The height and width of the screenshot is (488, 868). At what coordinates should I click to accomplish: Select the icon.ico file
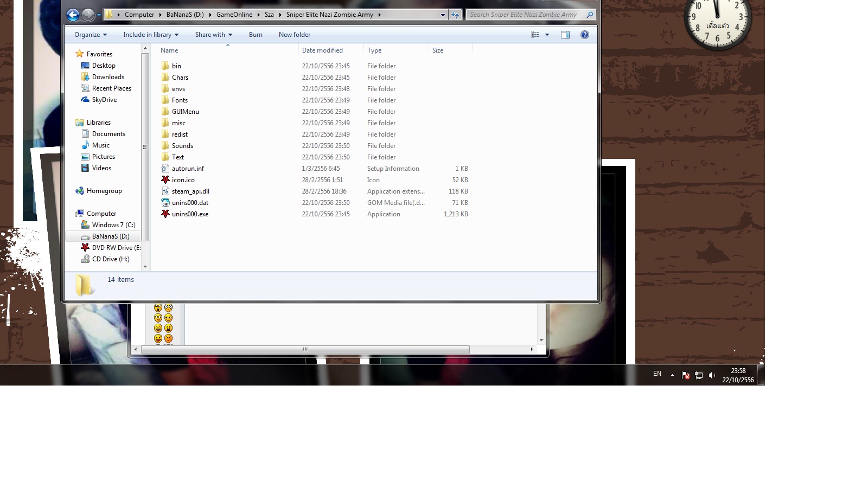[183, 180]
